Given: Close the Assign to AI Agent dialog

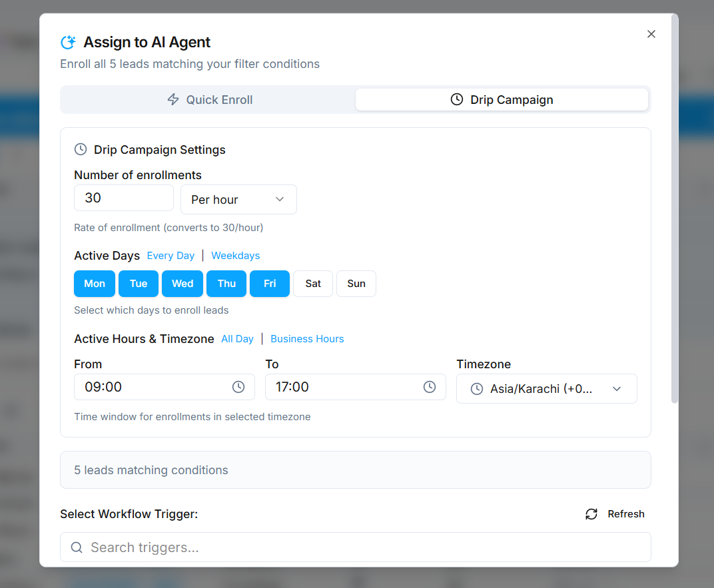Looking at the screenshot, I should 651,34.
